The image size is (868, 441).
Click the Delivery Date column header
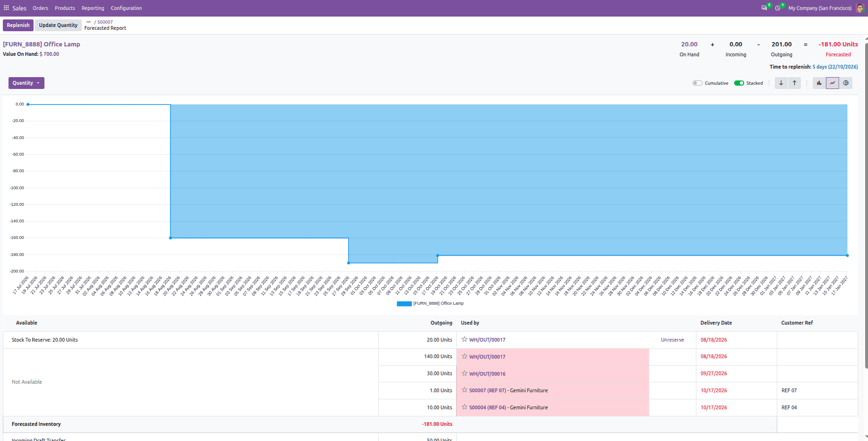point(716,323)
